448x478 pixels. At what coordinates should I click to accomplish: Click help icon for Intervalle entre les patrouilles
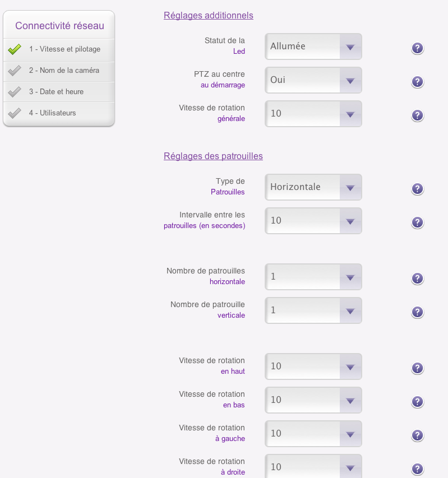coord(417,222)
